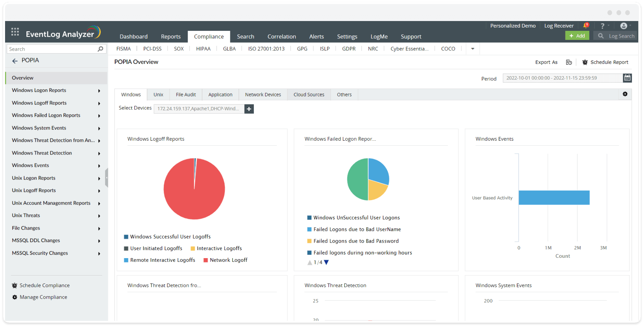Open the help question mark icon
Image resolution: width=644 pixels, height=327 pixels.
[x=602, y=26]
